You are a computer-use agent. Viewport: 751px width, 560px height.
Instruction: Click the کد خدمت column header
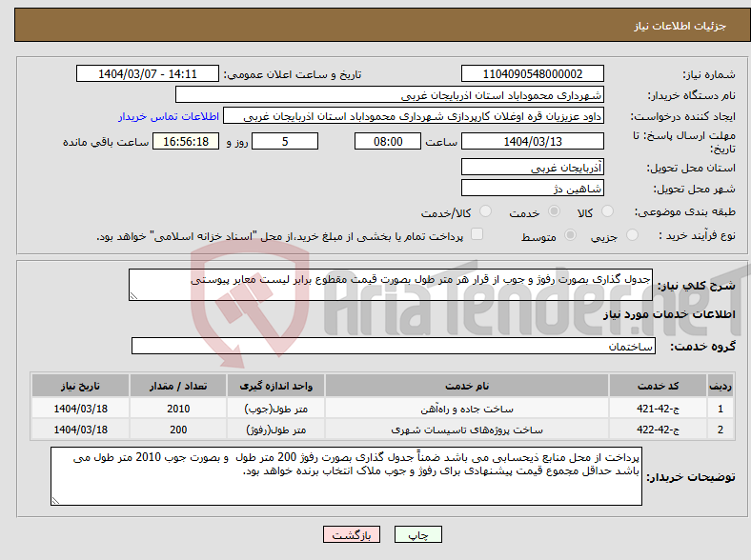[659, 386]
